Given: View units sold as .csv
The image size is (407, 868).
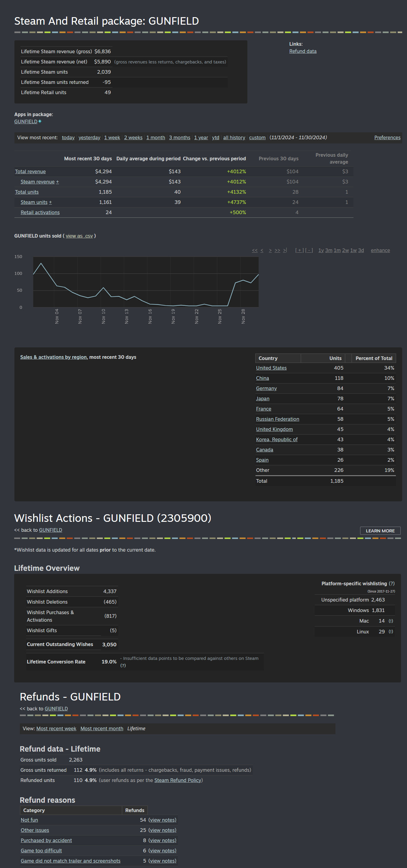Looking at the screenshot, I should point(79,236).
